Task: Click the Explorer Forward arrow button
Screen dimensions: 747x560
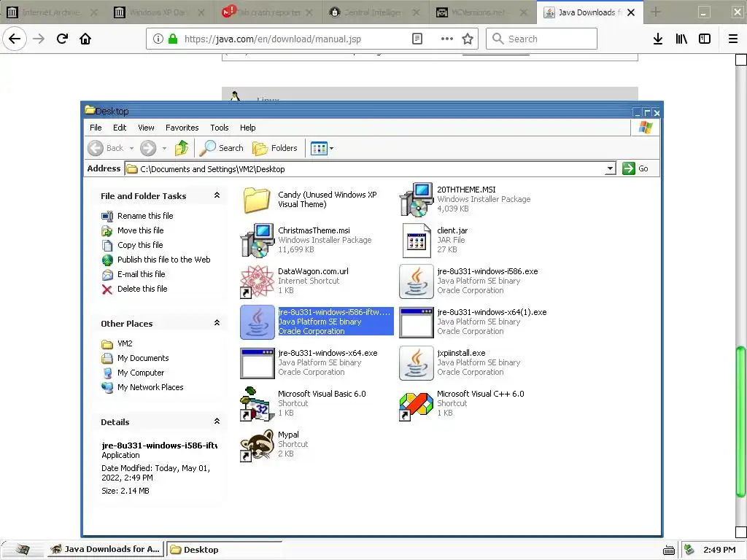Action: (148, 148)
